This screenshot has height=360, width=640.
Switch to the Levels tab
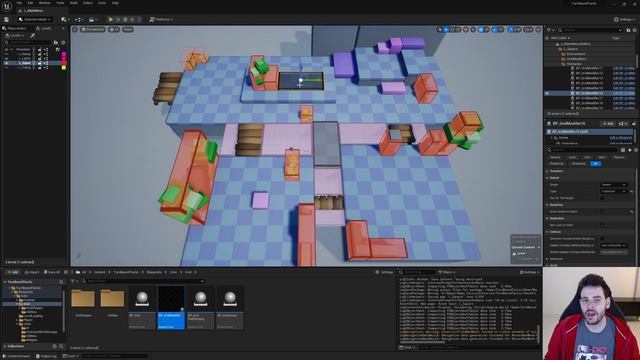point(44,29)
